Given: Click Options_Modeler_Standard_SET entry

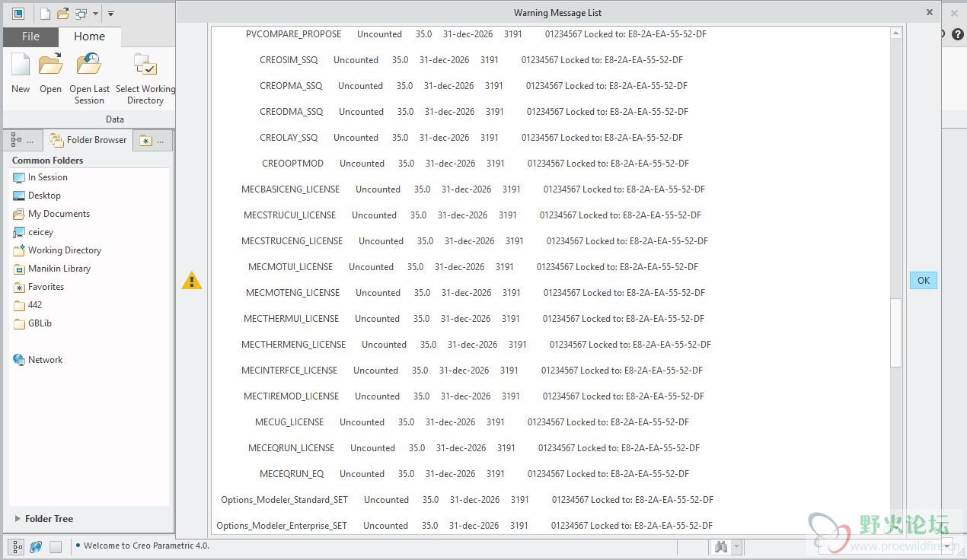Looking at the screenshot, I should [x=467, y=500].
